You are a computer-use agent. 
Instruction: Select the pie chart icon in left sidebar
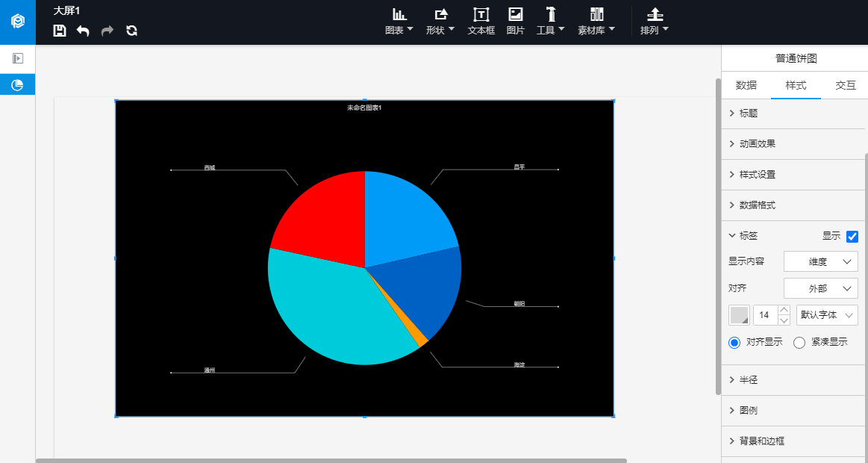tap(17, 84)
